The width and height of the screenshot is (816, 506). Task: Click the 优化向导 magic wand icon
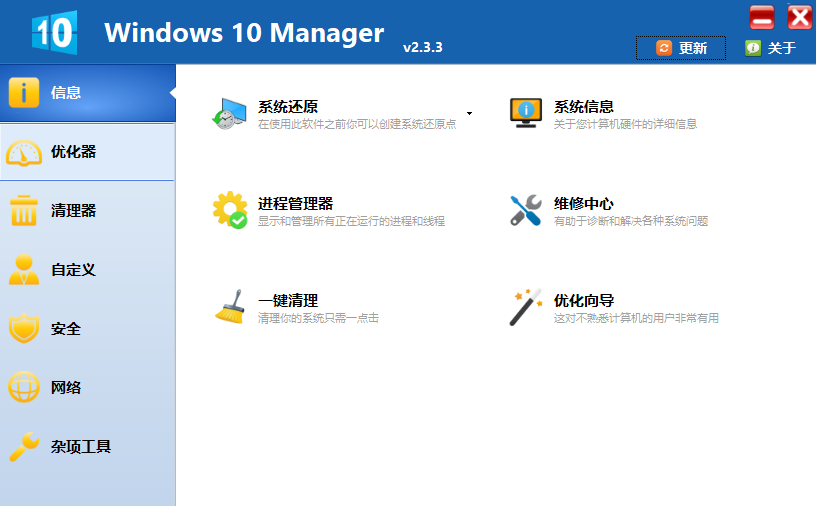click(526, 307)
